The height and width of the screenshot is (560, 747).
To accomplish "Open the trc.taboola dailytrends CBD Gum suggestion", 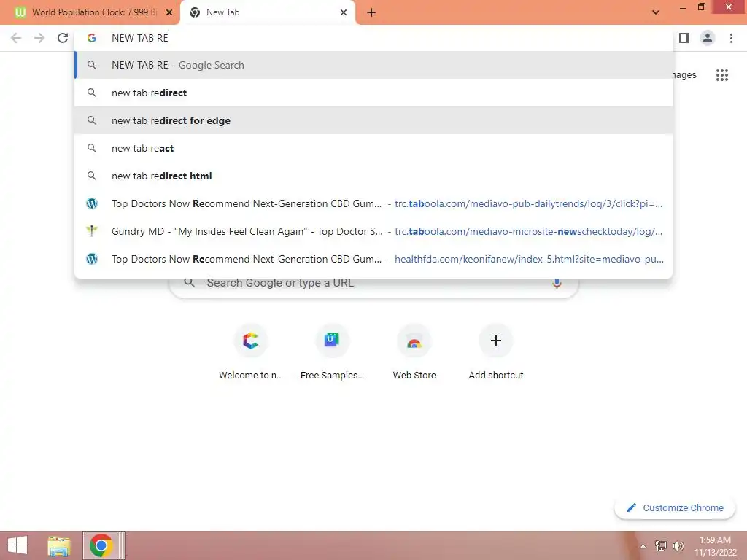I will pyautogui.click(x=373, y=204).
